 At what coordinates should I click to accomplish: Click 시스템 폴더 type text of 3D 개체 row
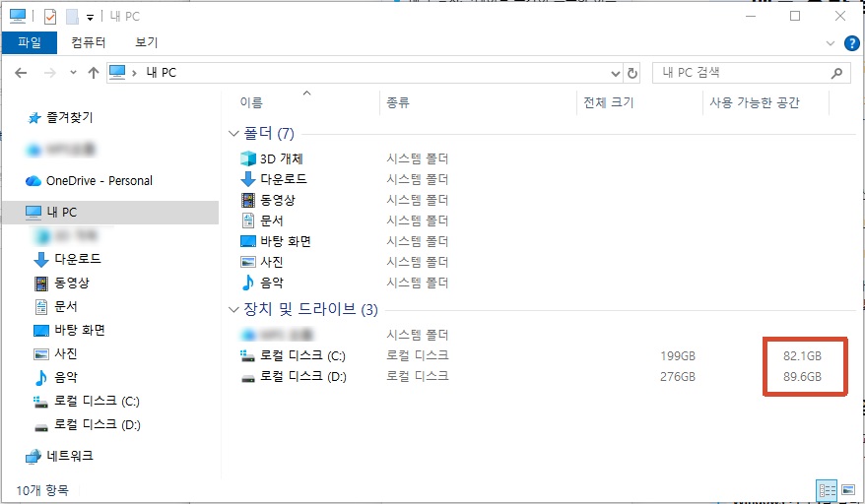418,158
